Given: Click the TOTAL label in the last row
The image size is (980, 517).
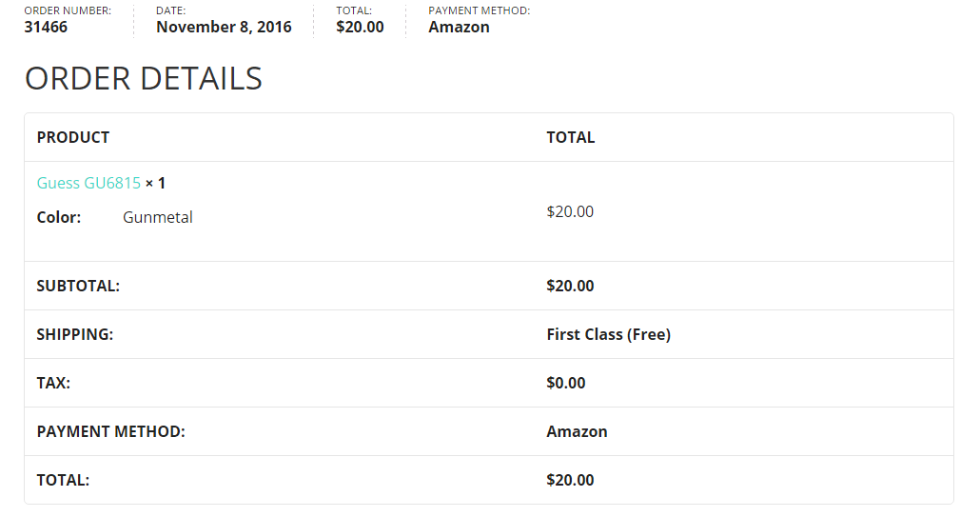Looking at the screenshot, I should pyautogui.click(x=63, y=480).
